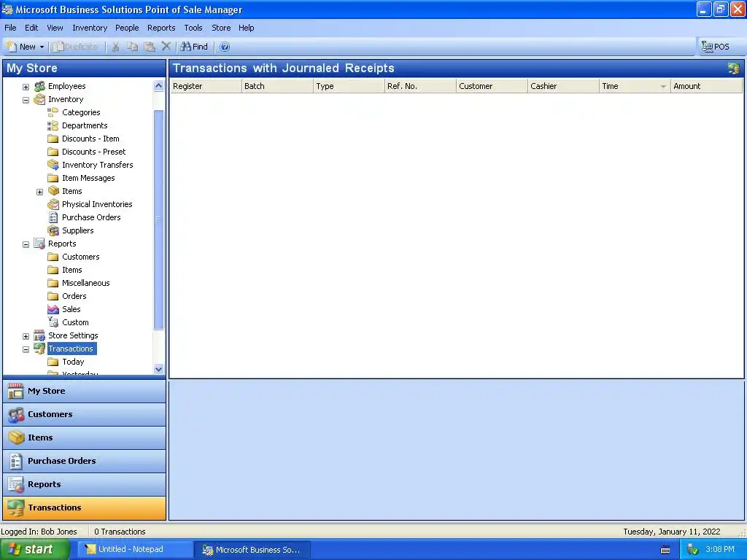Image resolution: width=747 pixels, height=560 pixels.
Task: Click the Items box icon under Inventory
Action: pos(53,191)
